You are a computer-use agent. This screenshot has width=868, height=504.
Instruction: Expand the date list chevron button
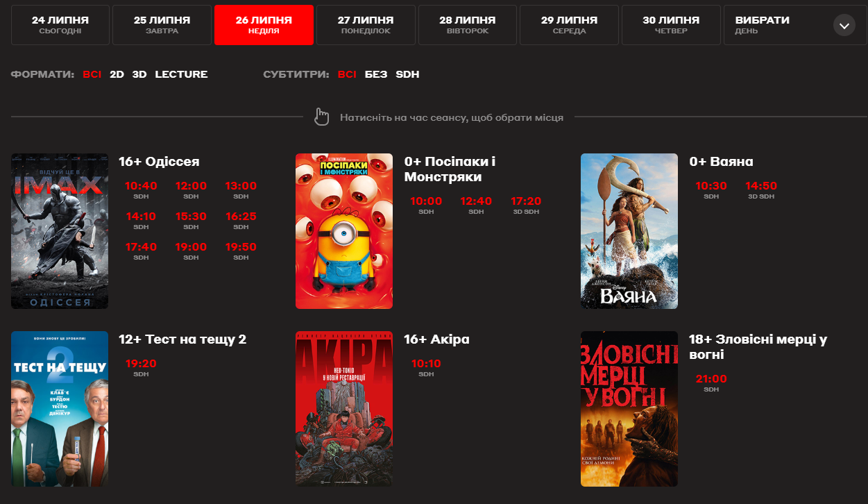(x=844, y=26)
